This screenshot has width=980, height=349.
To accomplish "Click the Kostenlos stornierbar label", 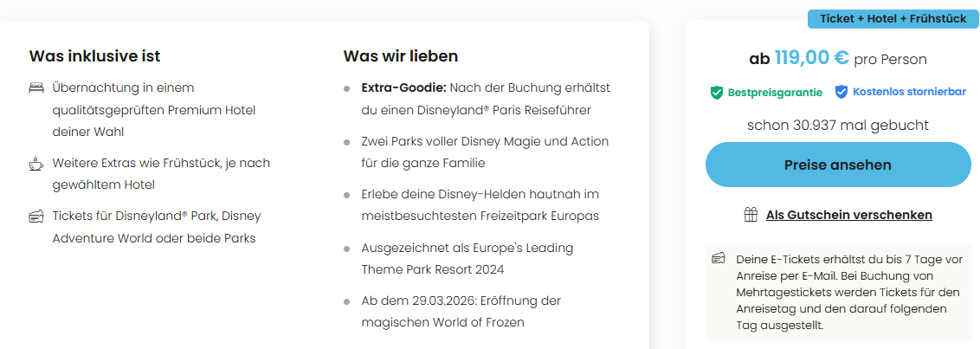I will (x=909, y=93).
